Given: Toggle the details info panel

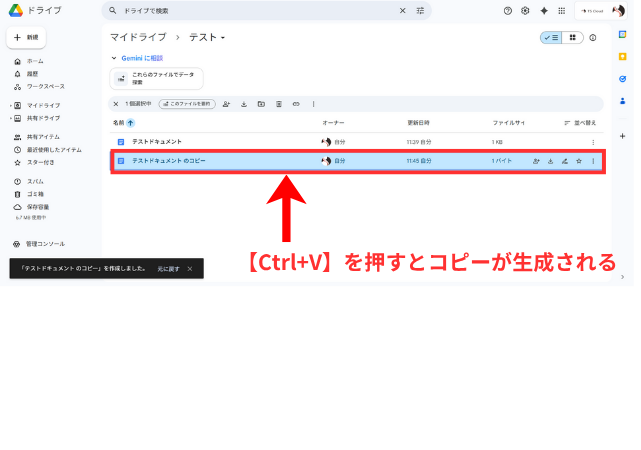Looking at the screenshot, I should pyautogui.click(x=593, y=37).
